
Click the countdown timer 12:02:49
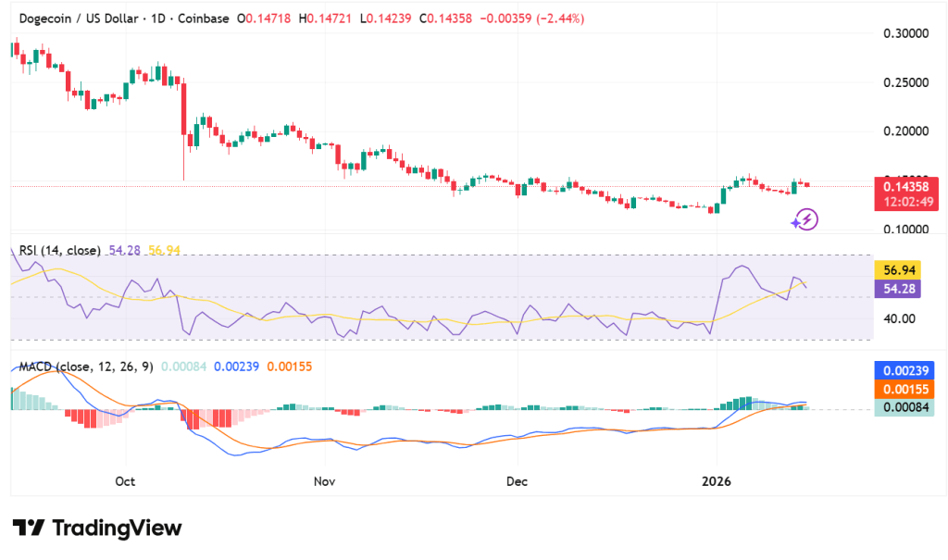coord(908,202)
